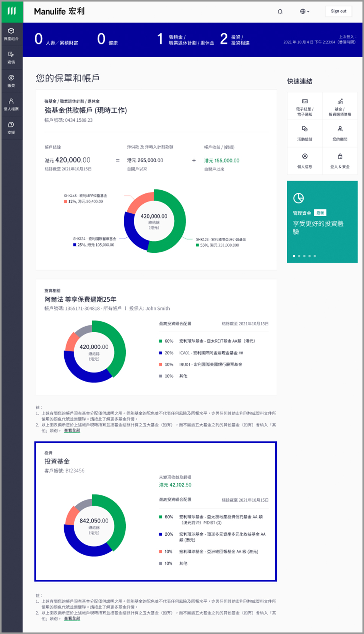Screen dimensions: 364x634
Task: Open 登入 & 安全 quick link
Action: (340, 161)
